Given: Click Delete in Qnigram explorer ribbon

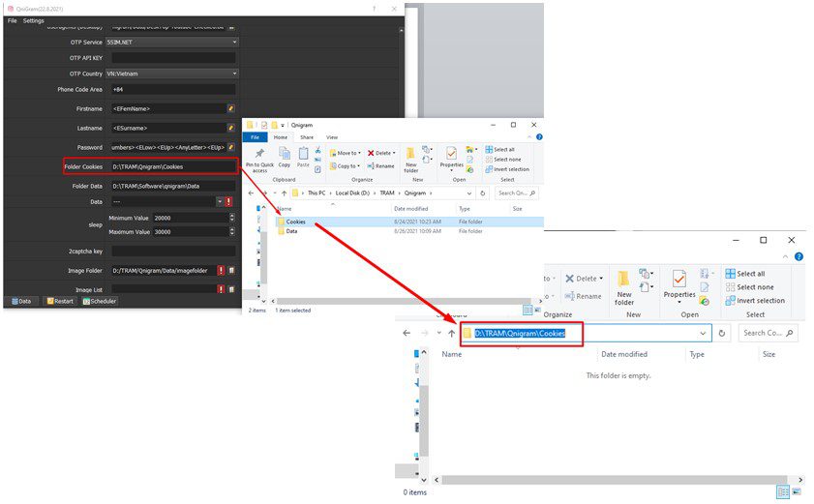Looking at the screenshot, I should point(381,153).
